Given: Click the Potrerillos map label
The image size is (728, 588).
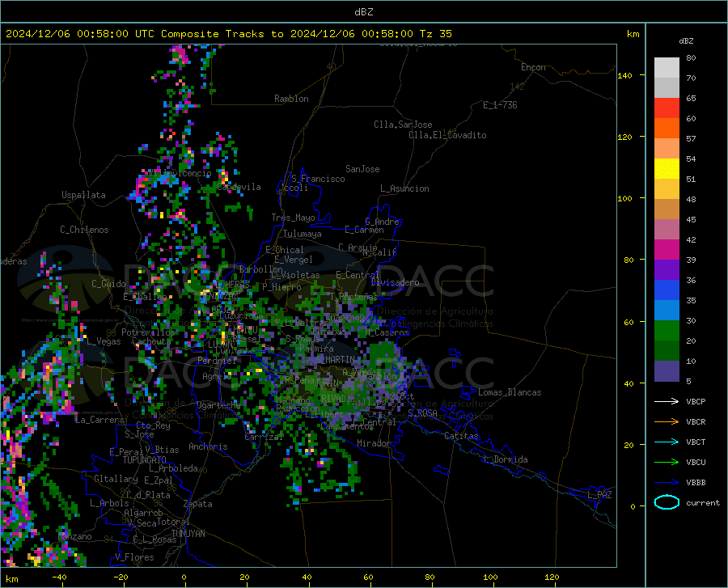Looking at the screenshot, I should pyautogui.click(x=148, y=332).
